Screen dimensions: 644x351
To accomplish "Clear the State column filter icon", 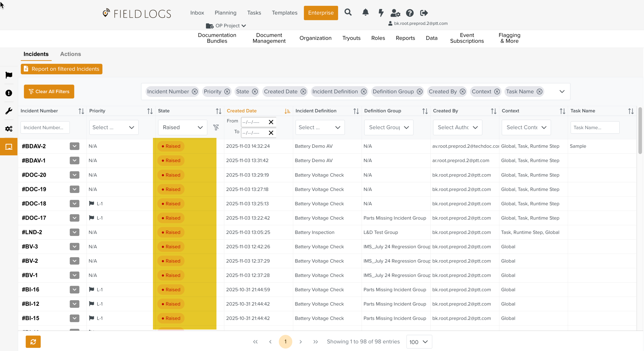I will (216, 127).
